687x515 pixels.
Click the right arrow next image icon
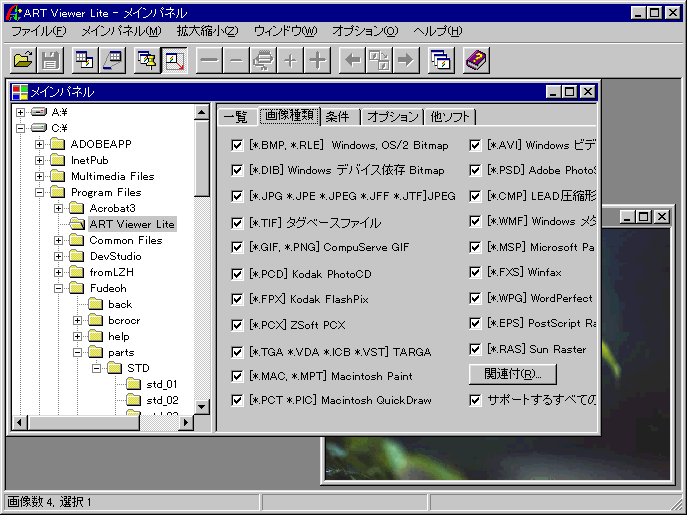point(407,60)
